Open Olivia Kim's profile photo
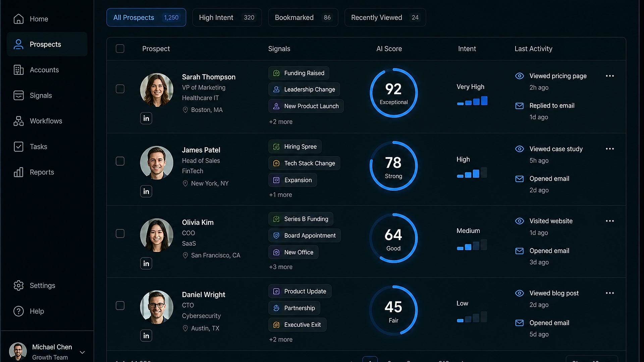This screenshot has height=362, width=644. coord(157,235)
